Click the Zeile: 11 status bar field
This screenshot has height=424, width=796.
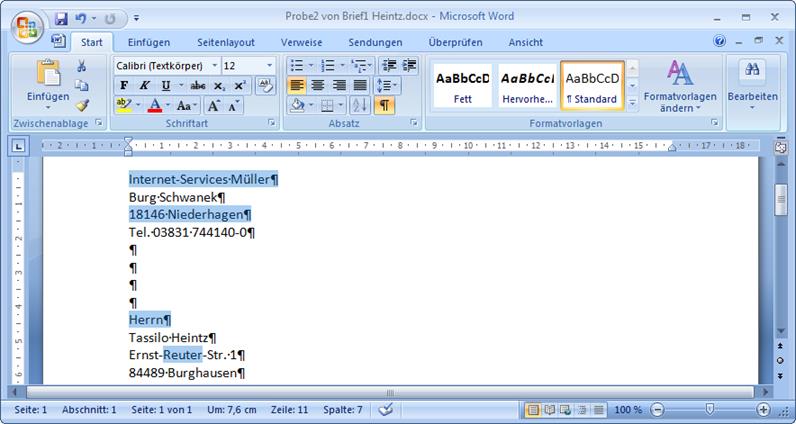[x=291, y=410]
